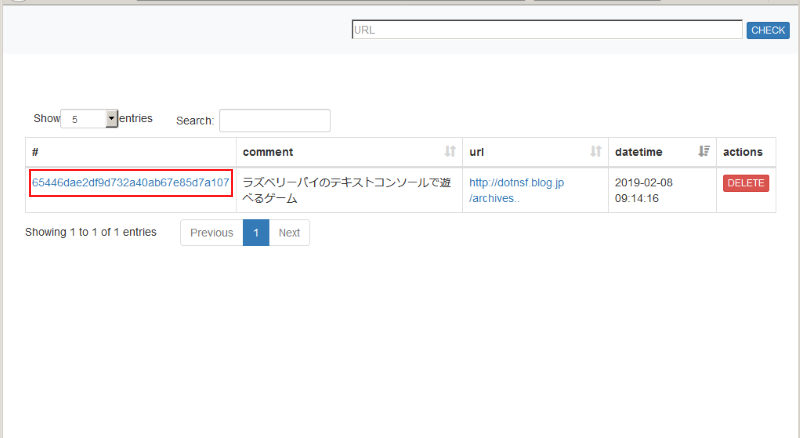Click the actions column header
Image resolution: width=800 pixels, height=438 pixels.
(x=746, y=152)
